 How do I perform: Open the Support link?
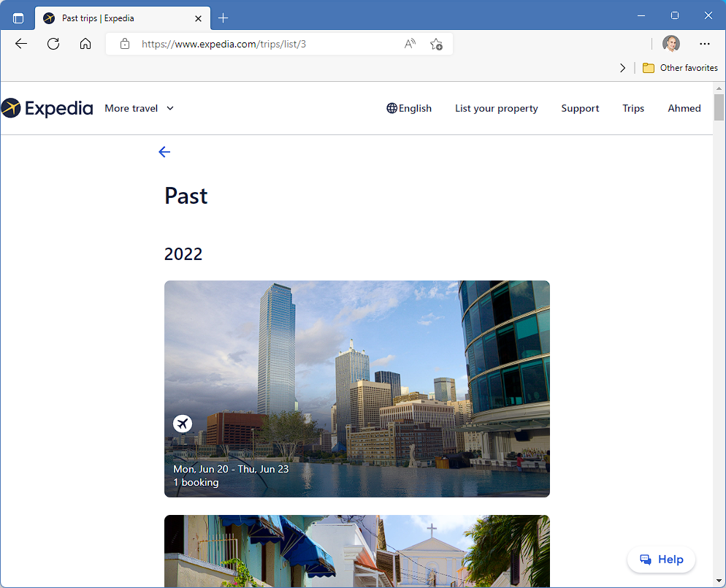point(580,108)
